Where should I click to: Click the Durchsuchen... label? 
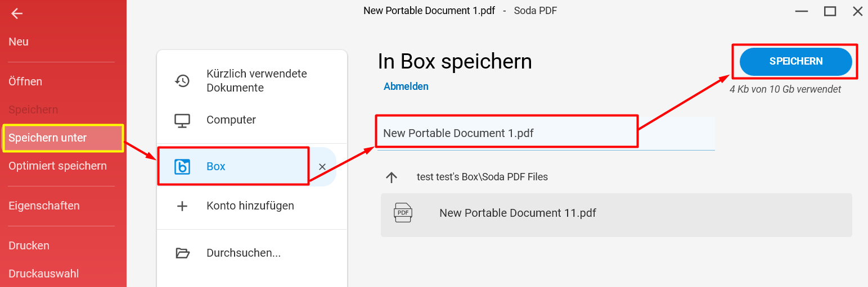tap(244, 253)
